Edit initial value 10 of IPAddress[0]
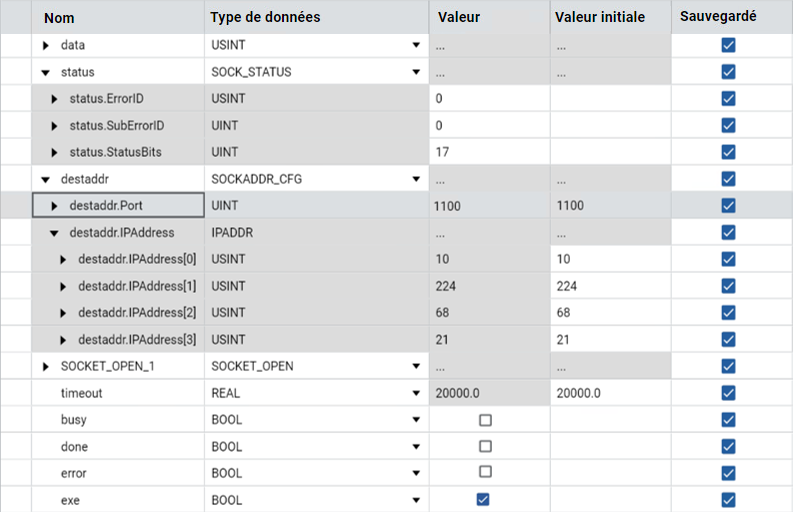793x512 pixels. click(611, 260)
